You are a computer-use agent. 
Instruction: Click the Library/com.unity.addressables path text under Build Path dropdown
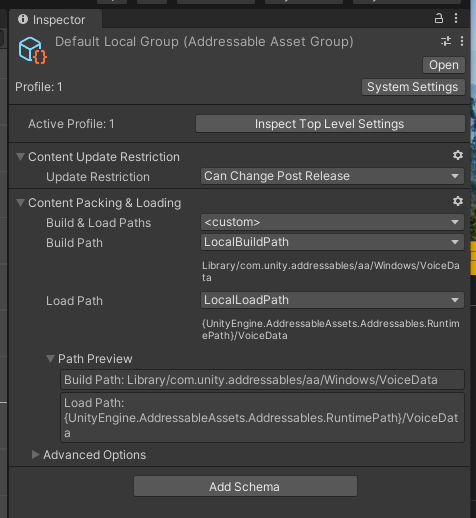pos(331,271)
